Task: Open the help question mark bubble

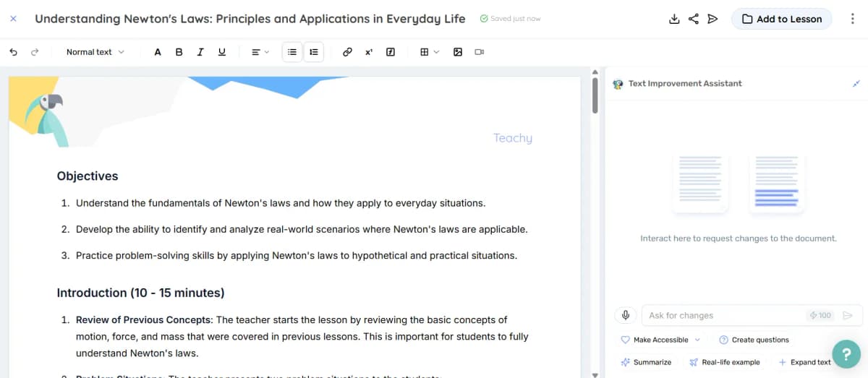Action: (x=846, y=354)
